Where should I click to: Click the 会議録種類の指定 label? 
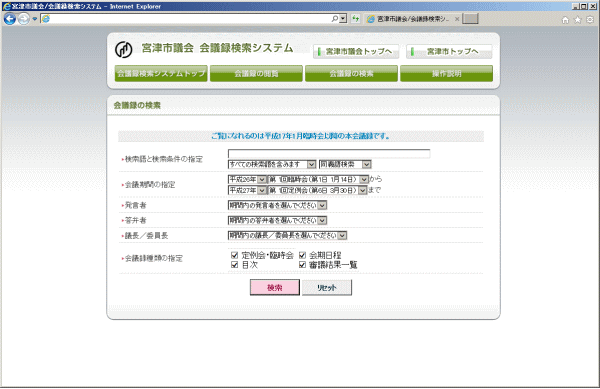click(x=154, y=259)
